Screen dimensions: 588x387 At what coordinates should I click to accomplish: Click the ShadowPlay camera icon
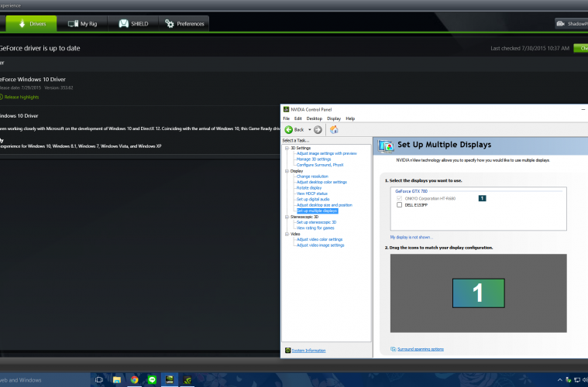click(560, 23)
